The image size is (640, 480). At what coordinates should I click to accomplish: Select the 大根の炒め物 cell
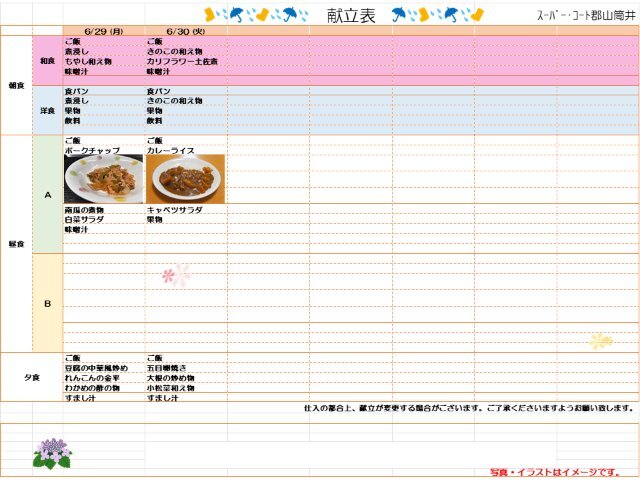[x=171, y=378]
